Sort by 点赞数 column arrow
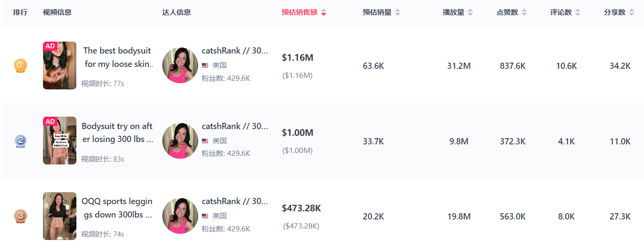This screenshot has height=251, width=644. [x=524, y=13]
